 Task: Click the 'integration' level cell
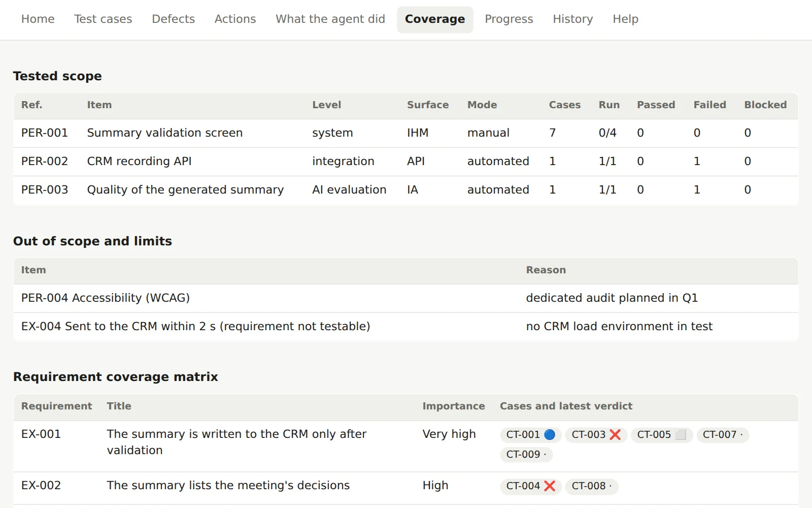(x=343, y=162)
